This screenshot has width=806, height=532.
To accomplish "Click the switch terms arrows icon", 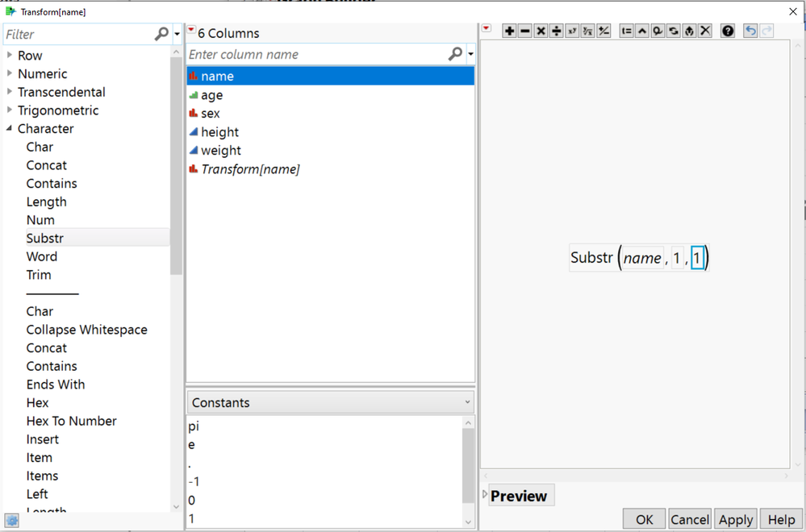I will [674, 31].
